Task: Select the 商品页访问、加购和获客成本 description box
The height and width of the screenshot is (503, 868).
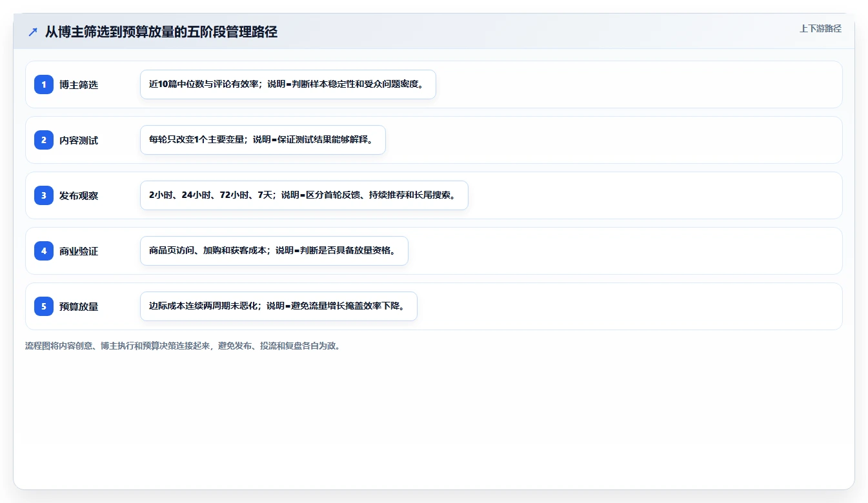Action: 274,251
